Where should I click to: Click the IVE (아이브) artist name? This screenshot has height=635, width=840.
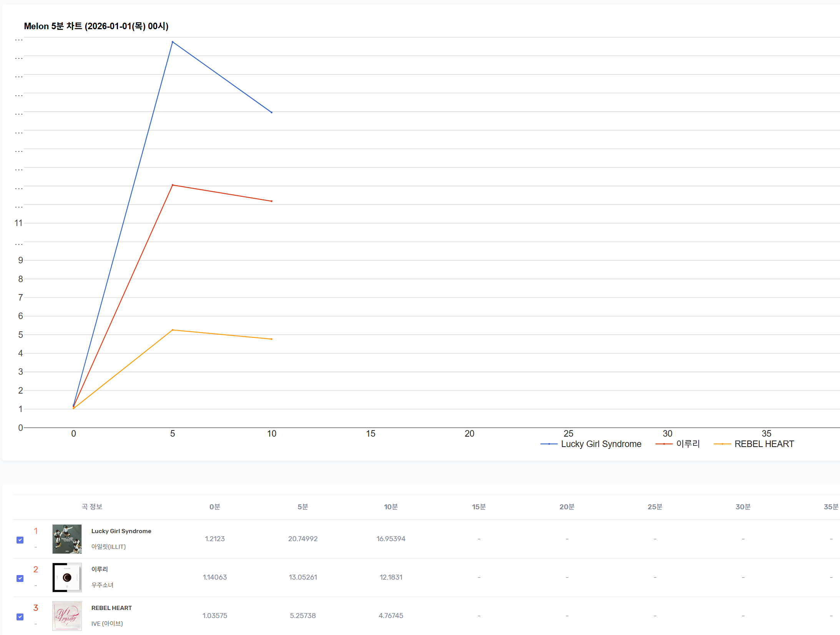pos(107,623)
